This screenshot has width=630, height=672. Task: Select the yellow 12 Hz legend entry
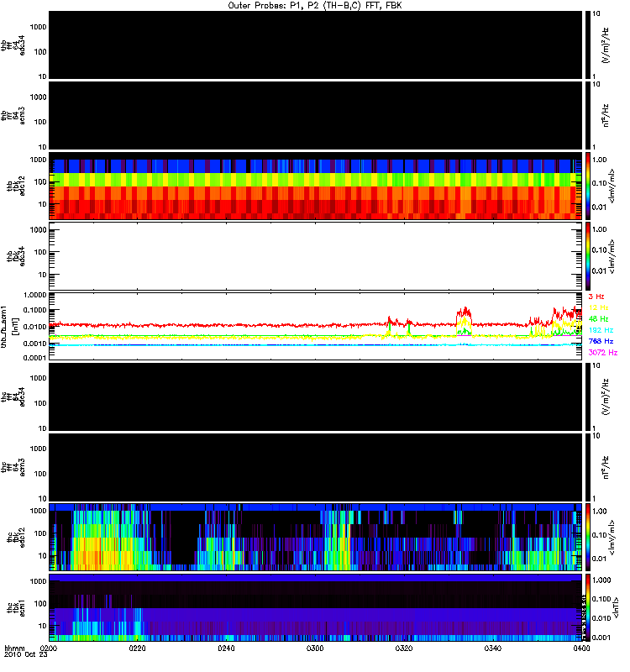point(598,307)
